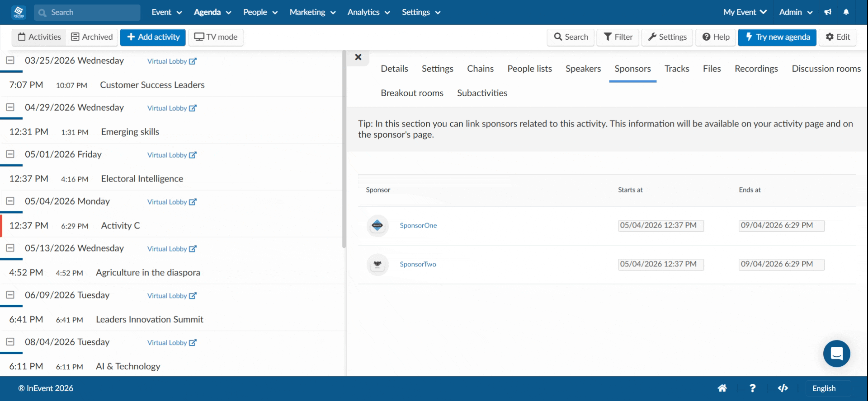
Task: Expand the Analytics menu in navbar
Action: point(368,12)
